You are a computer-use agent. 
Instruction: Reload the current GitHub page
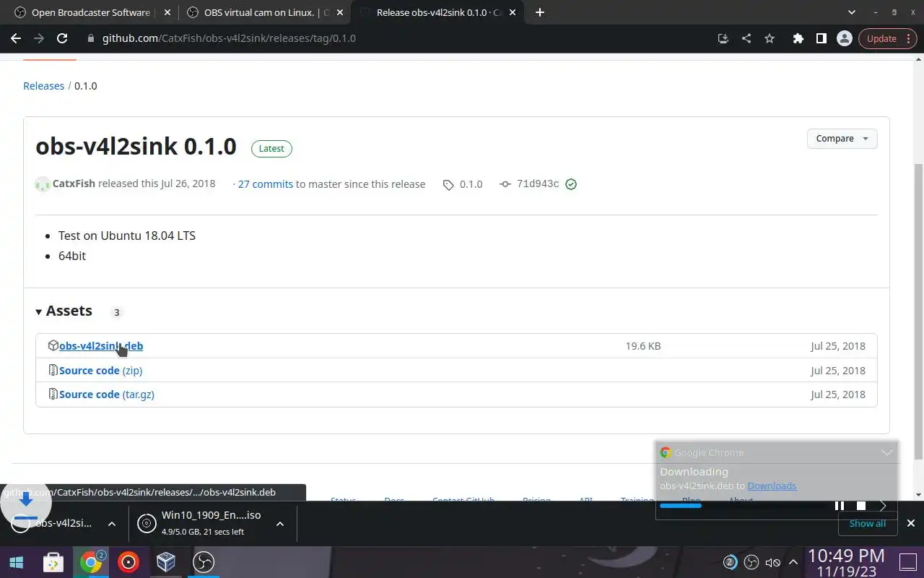62,38
